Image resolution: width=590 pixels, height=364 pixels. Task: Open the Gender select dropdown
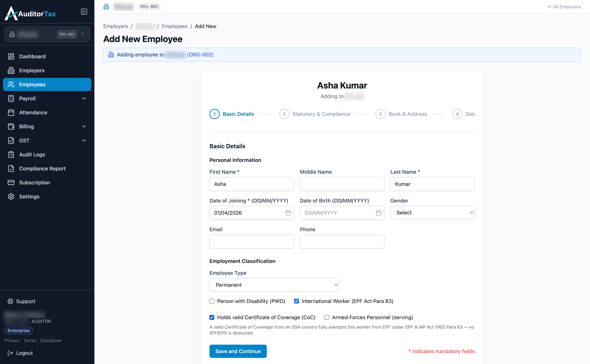432,213
